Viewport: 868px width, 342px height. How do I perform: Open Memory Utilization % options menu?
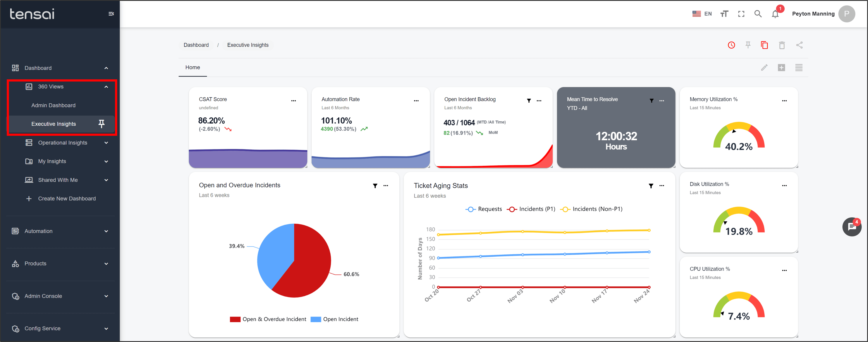[784, 101]
